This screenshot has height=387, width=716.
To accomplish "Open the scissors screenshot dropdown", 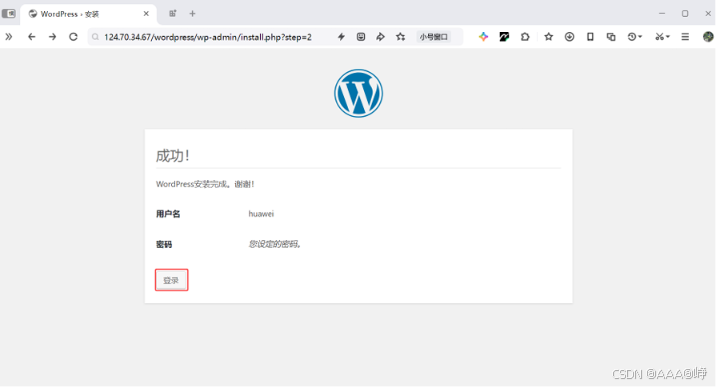I will (662, 37).
